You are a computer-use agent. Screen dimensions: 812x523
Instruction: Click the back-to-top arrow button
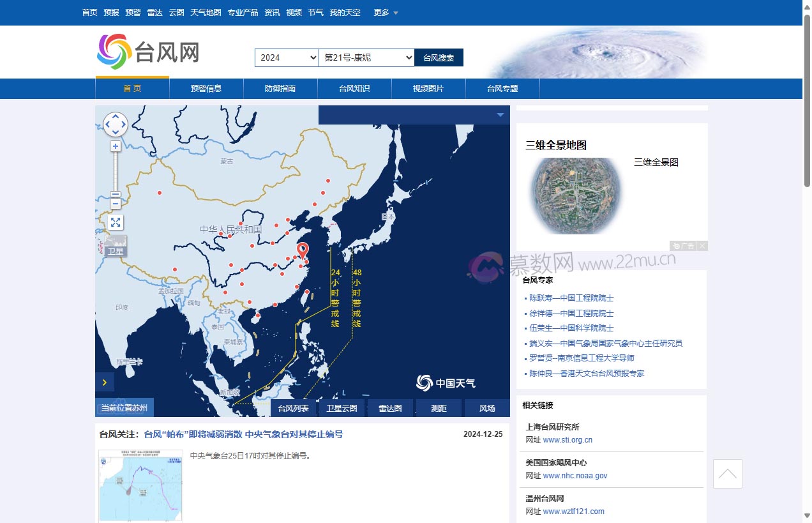(x=727, y=473)
